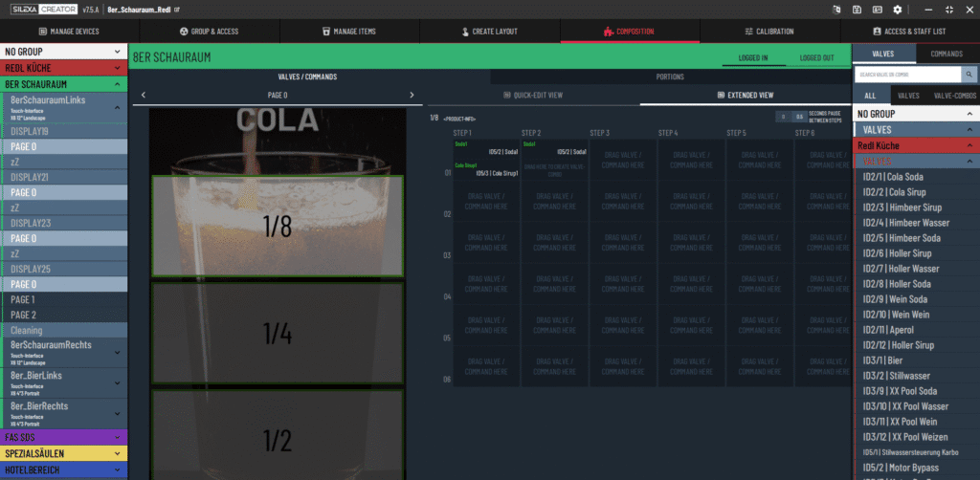Open the Create Layout tab
The height and width of the screenshot is (480, 980).
(x=489, y=32)
